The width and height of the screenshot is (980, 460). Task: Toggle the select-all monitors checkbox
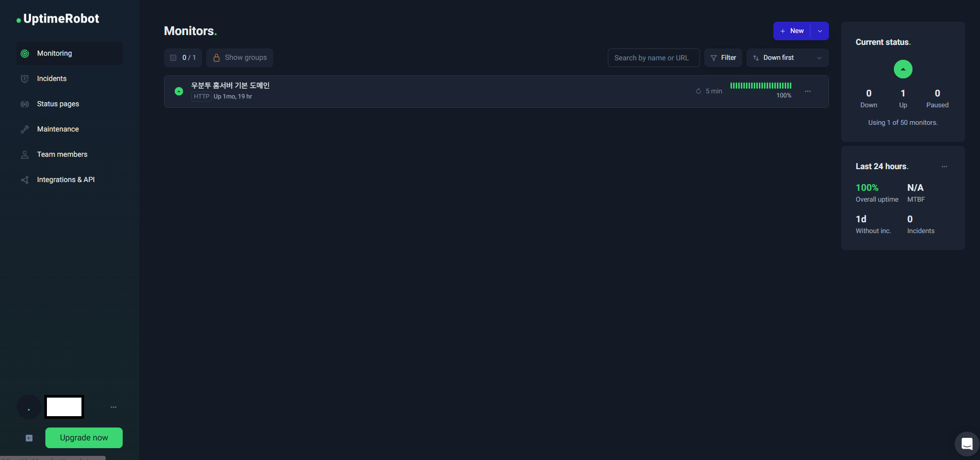point(173,58)
